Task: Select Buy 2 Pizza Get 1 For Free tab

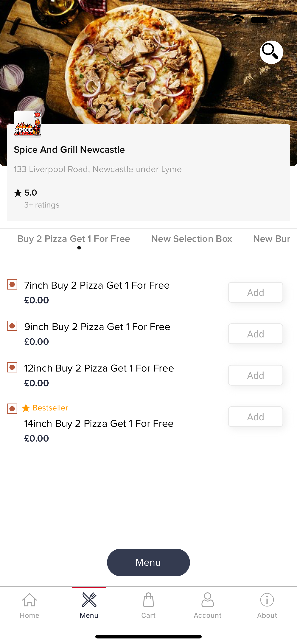Action: click(x=74, y=239)
